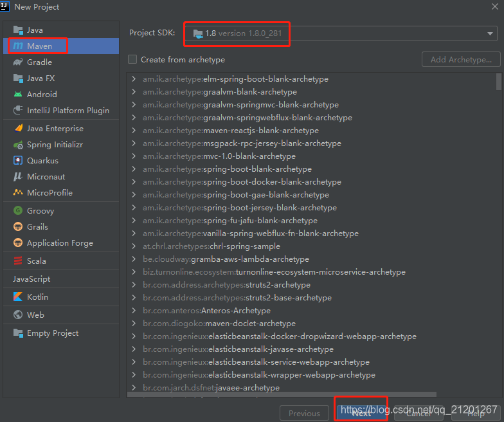504x422 pixels.
Task: Click the Gradle elephant icon
Action: [18, 62]
